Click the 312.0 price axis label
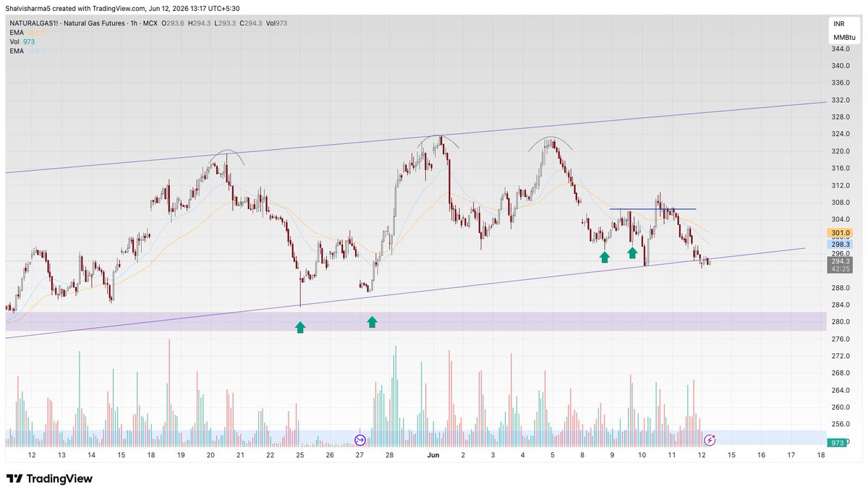868x495 pixels. pyautogui.click(x=840, y=185)
